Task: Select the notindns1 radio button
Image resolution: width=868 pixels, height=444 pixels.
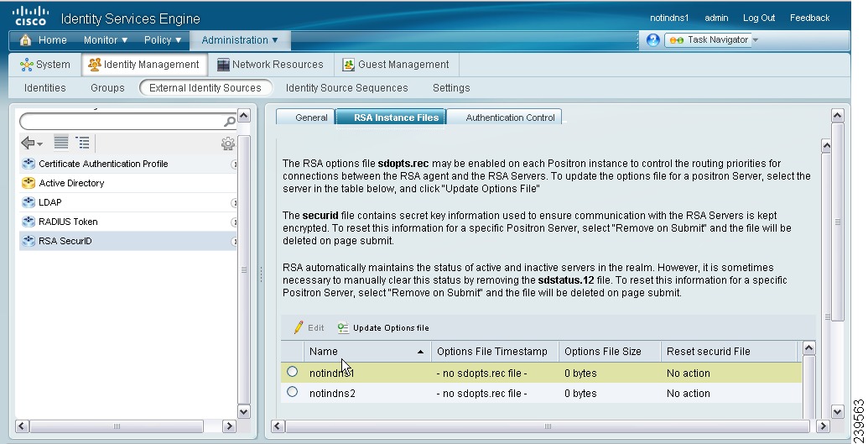Action: point(293,372)
